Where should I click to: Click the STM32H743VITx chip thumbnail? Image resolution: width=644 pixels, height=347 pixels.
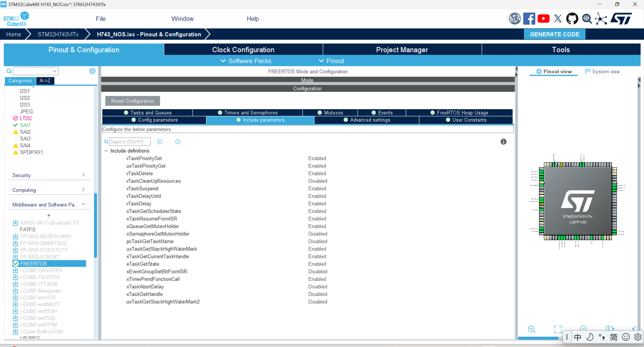(578, 201)
